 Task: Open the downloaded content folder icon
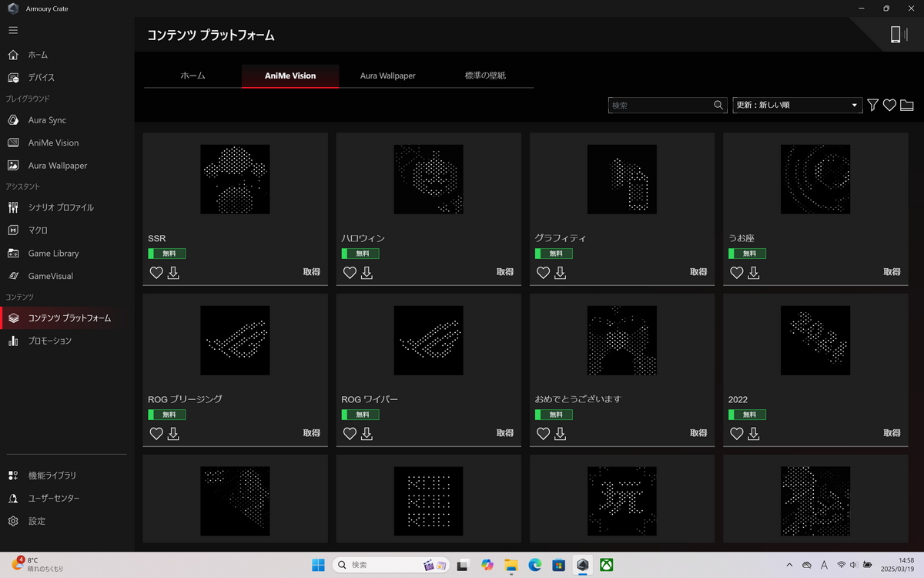tap(907, 106)
